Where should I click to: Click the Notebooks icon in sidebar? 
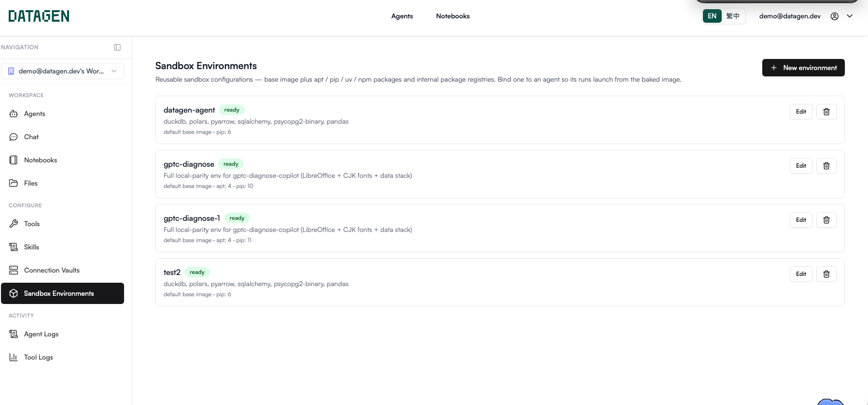pos(14,160)
